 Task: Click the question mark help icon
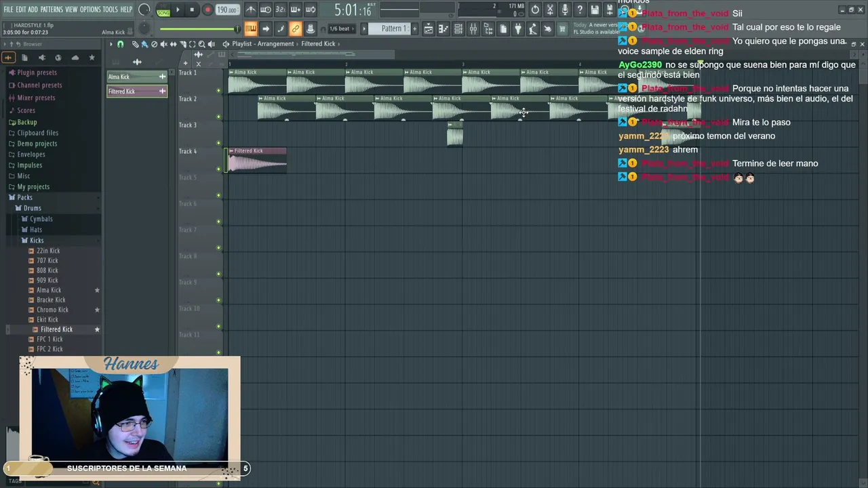click(580, 9)
